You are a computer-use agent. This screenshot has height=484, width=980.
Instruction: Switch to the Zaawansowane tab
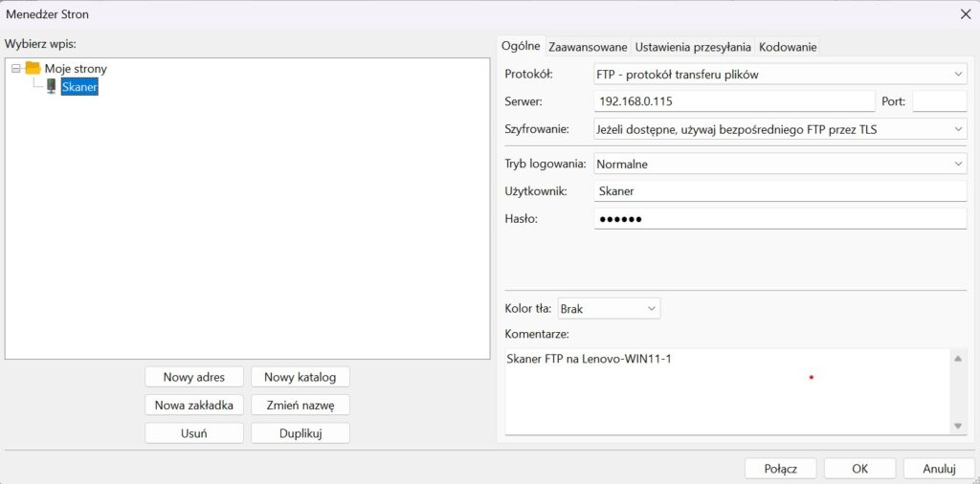pos(588,47)
